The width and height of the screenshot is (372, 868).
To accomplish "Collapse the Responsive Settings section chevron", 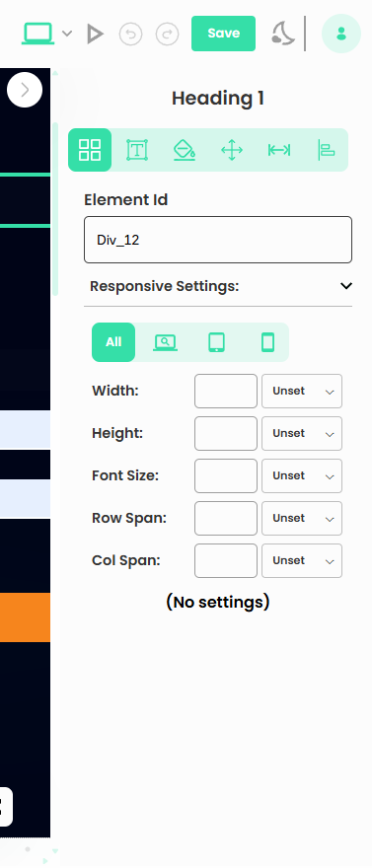I will [x=346, y=286].
